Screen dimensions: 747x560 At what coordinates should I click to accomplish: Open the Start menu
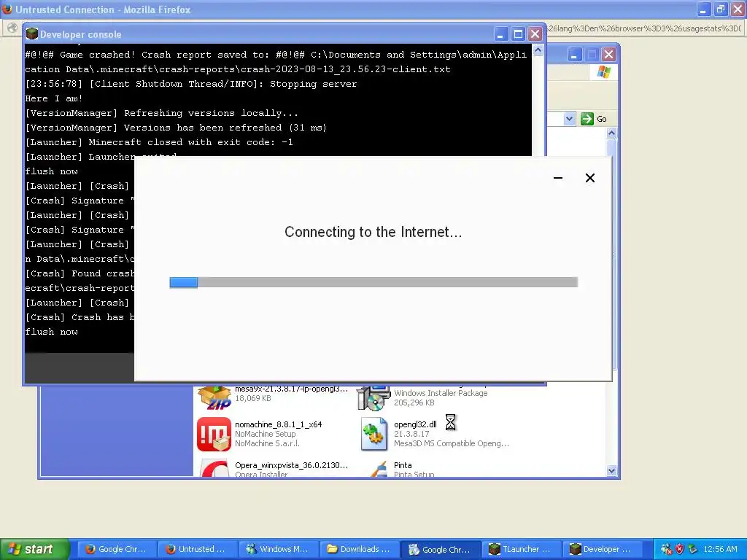35,549
